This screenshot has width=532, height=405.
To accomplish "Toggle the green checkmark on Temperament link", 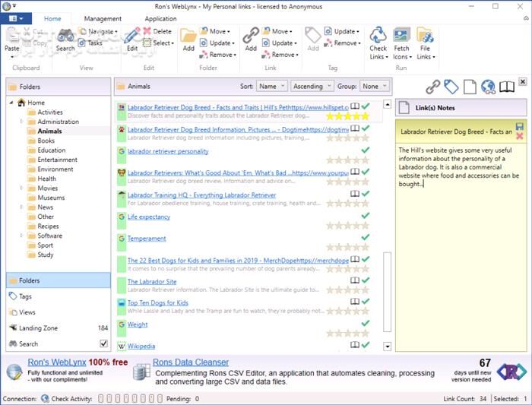I will pyautogui.click(x=366, y=237).
